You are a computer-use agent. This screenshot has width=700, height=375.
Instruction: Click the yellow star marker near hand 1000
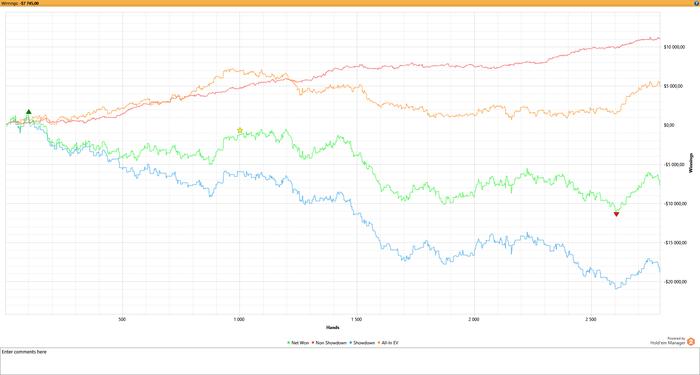pyautogui.click(x=240, y=130)
